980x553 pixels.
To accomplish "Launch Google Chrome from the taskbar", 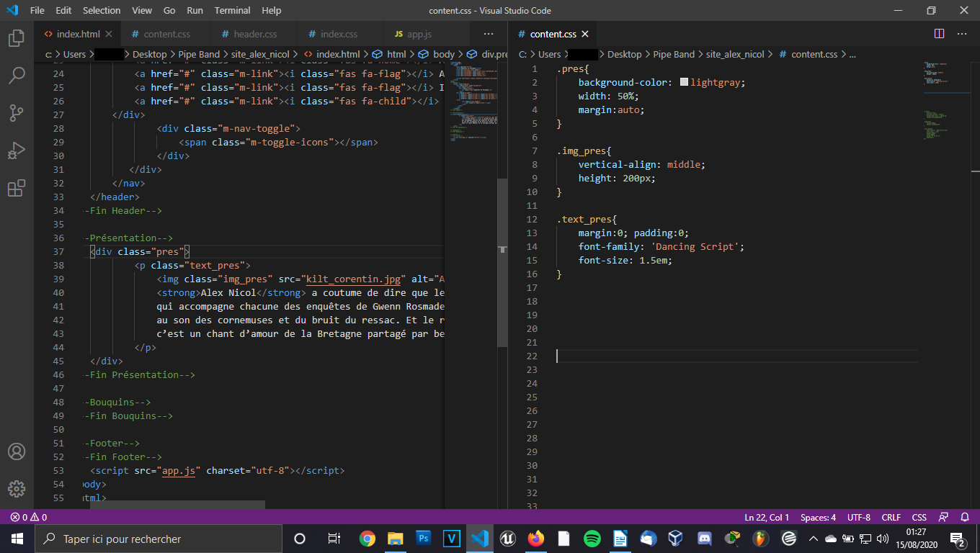I will 367,539.
